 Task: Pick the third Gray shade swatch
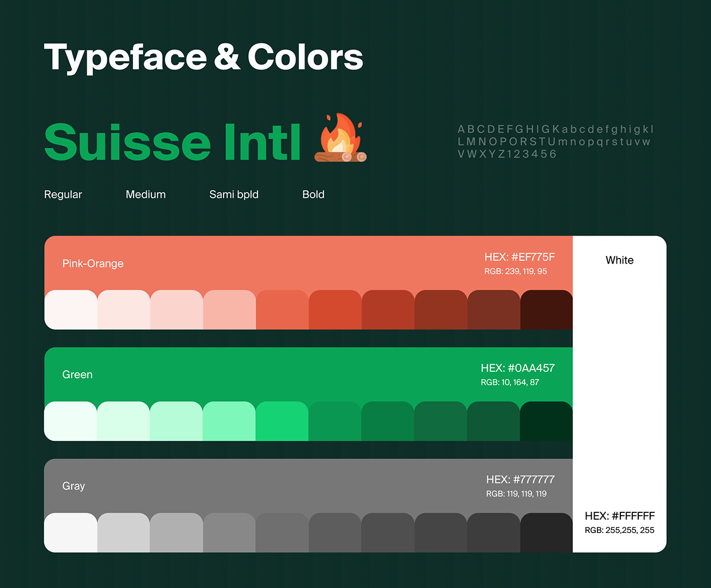pos(177,532)
